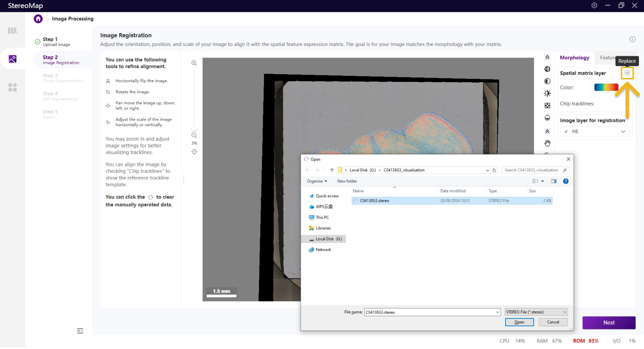
Task: Open the image processing sidebar icon
Action: [13, 59]
